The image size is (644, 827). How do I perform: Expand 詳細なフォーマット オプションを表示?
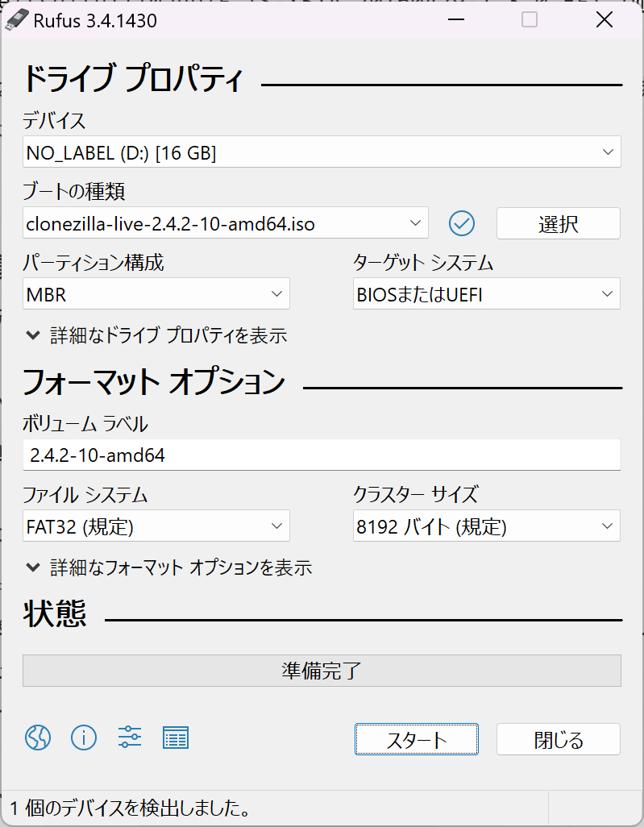pyautogui.click(x=168, y=567)
